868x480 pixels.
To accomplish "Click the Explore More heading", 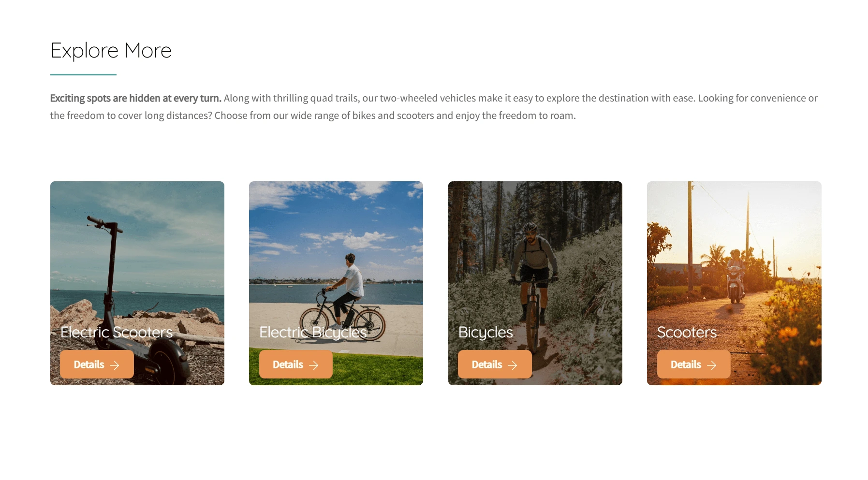I will point(111,51).
